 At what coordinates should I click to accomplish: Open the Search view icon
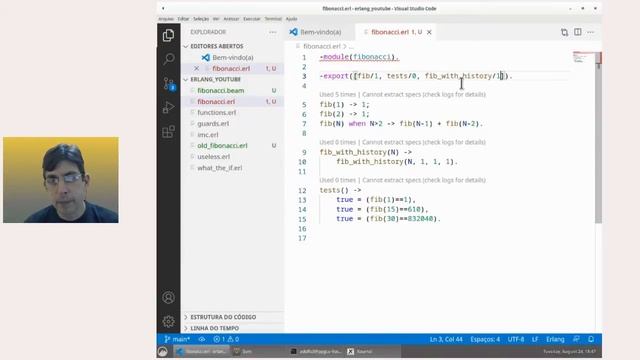pos(168,59)
